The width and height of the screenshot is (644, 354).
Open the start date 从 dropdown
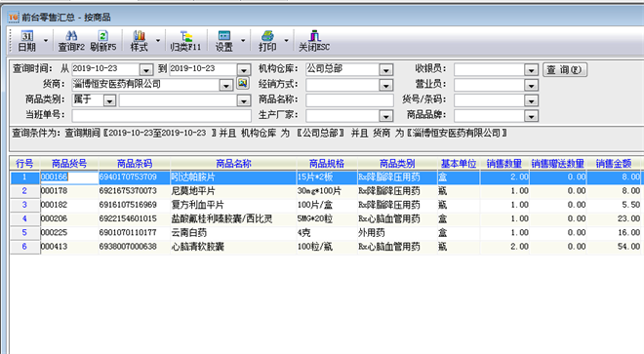pyautogui.click(x=146, y=70)
